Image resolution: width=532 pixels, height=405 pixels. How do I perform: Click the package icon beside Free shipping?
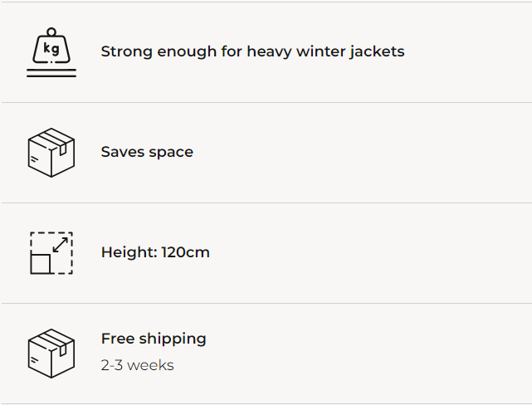[51, 353]
